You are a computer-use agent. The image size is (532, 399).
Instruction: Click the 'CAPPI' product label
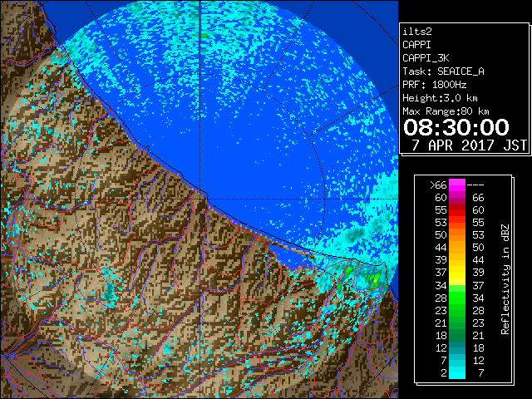coord(416,45)
